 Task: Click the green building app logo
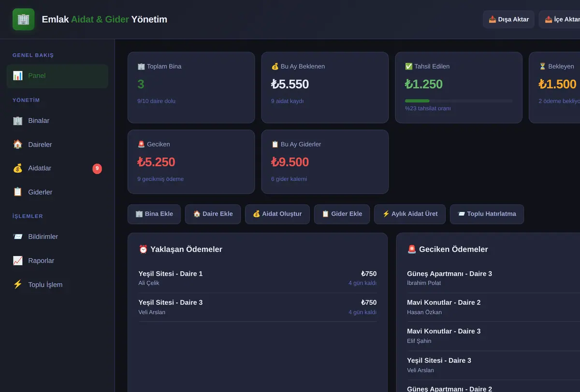pos(23,19)
